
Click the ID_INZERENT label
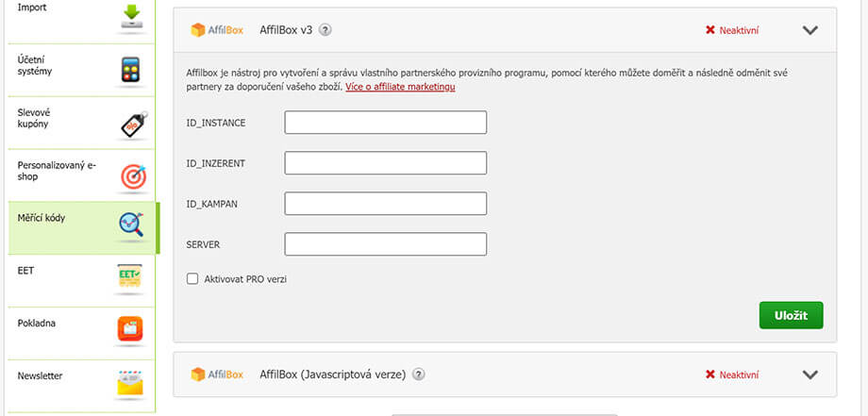tap(216, 164)
